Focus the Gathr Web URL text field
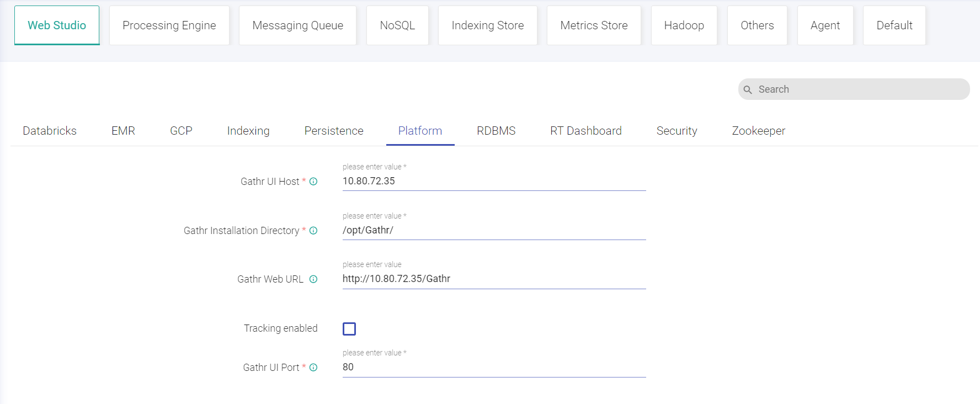 [x=493, y=279]
